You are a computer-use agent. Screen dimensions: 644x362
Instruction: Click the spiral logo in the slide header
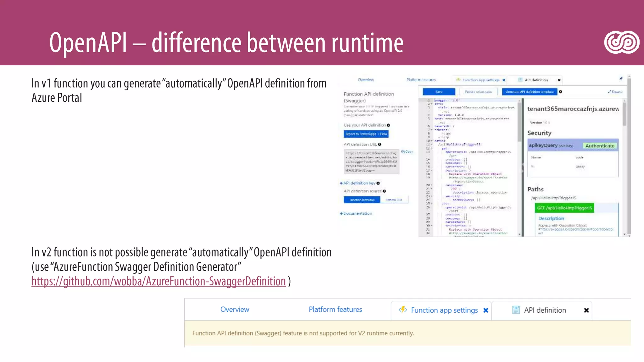621,42
